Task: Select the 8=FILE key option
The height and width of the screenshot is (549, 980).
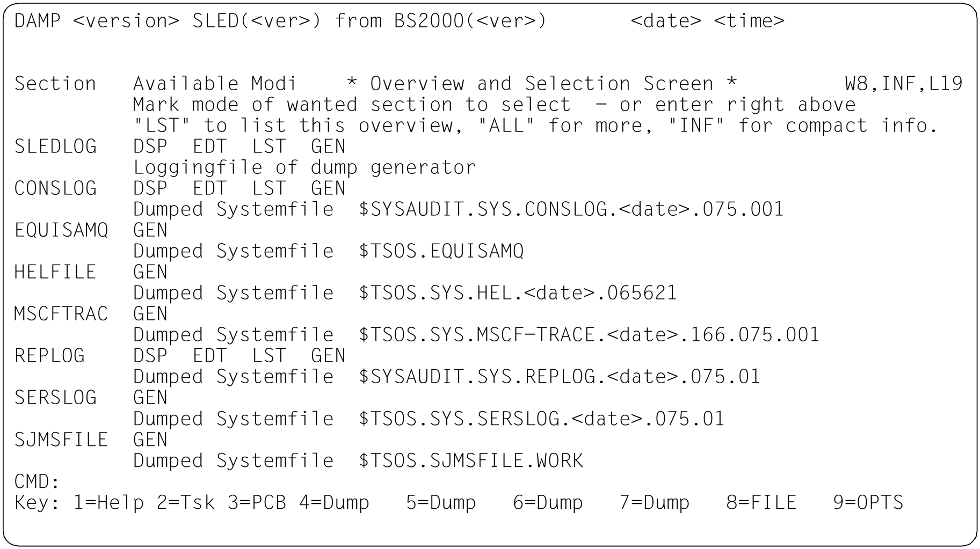Action: [x=761, y=503]
